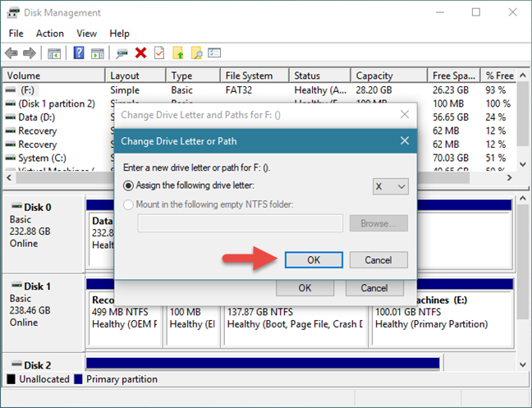Click the Forward arrow toolbar icon

click(30, 53)
